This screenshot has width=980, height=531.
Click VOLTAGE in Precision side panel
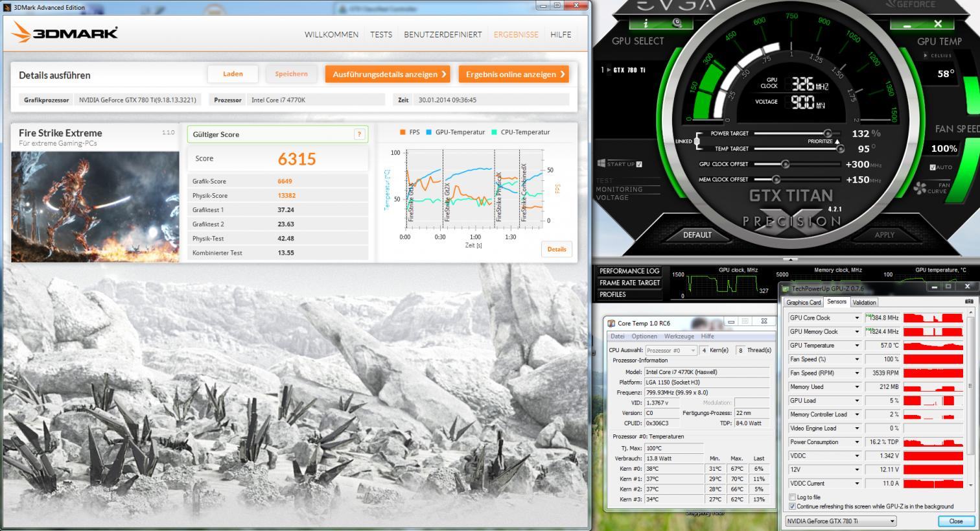coord(612,198)
